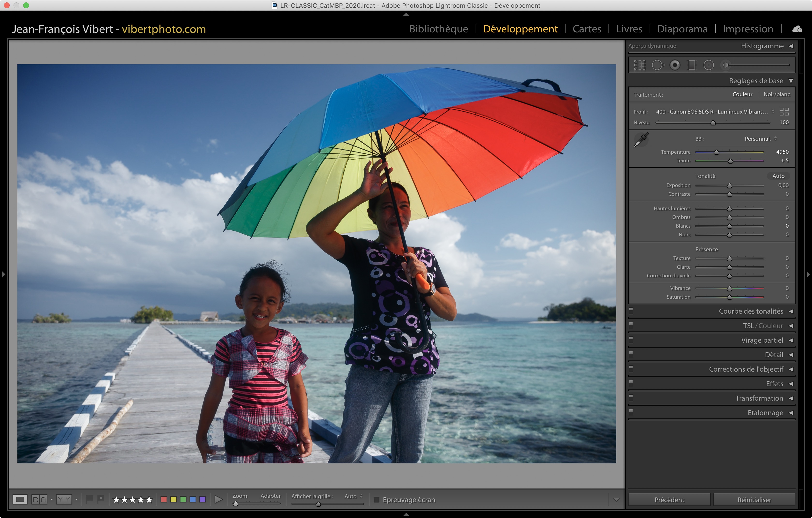Switch to the Bibliothèque module
Image resolution: width=812 pixels, height=518 pixels.
click(438, 29)
